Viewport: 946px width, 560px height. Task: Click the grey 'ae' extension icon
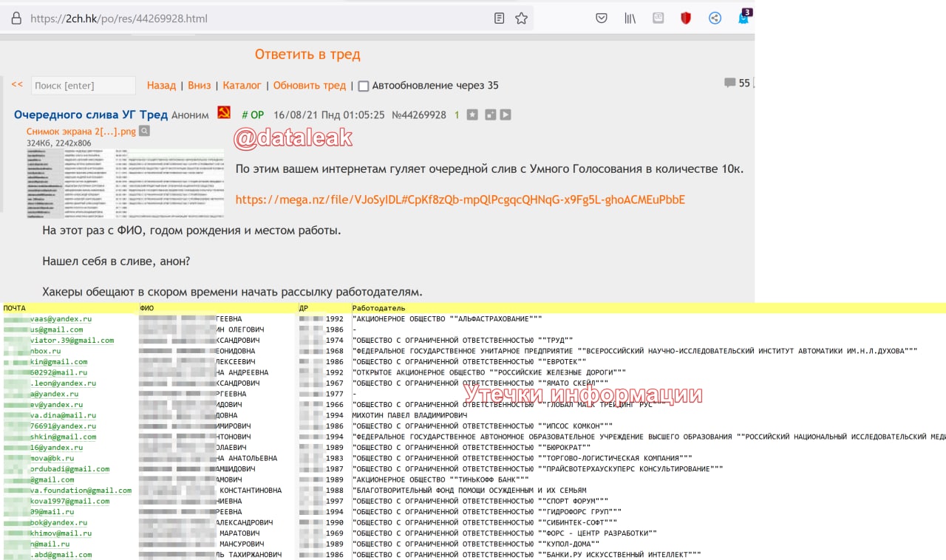(x=658, y=18)
